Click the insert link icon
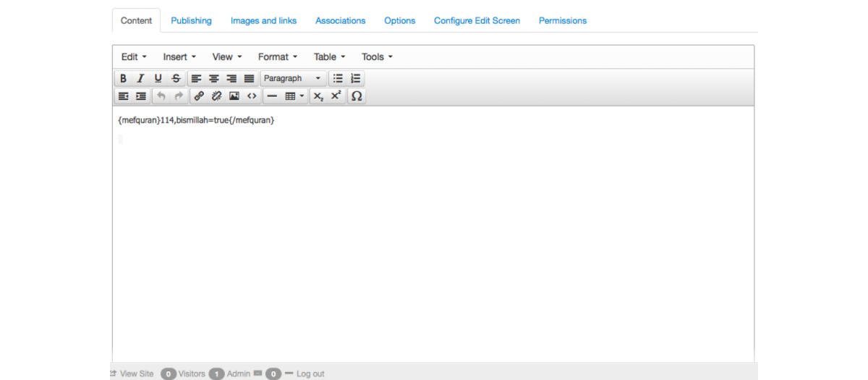The image size is (868, 380). tap(199, 96)
